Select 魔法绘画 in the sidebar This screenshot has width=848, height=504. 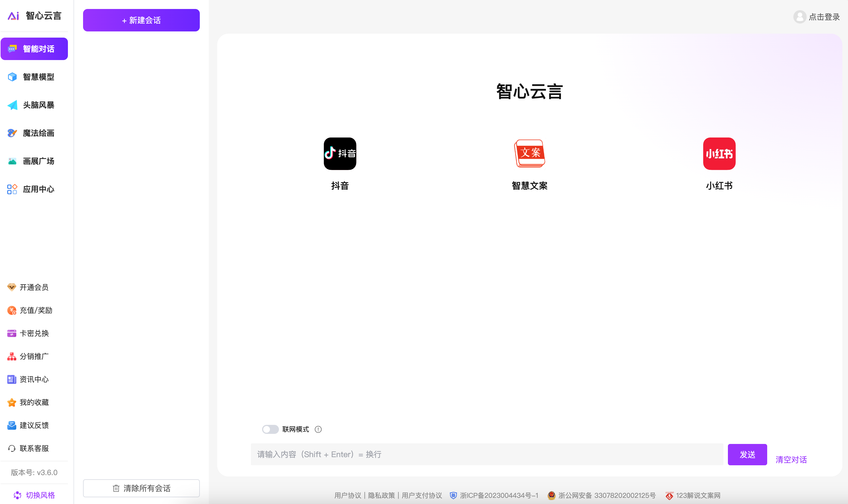[34, 133]
